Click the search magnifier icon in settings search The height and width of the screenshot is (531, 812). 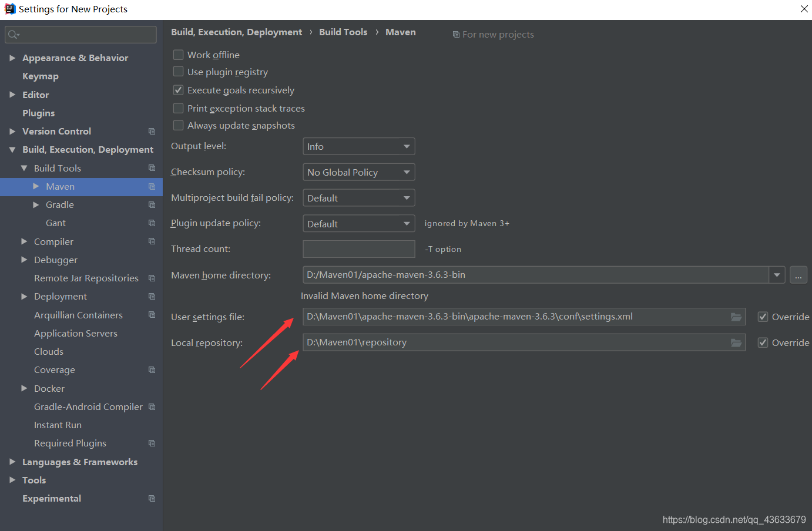click(14, 35)
